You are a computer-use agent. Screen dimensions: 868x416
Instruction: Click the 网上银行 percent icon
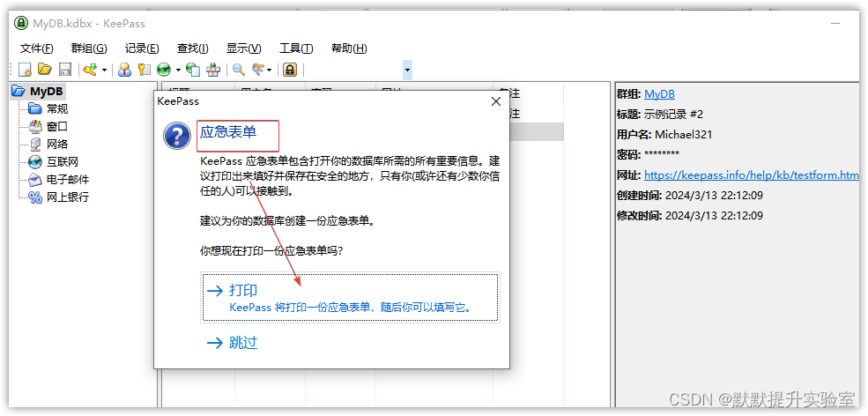click(35, 197)
